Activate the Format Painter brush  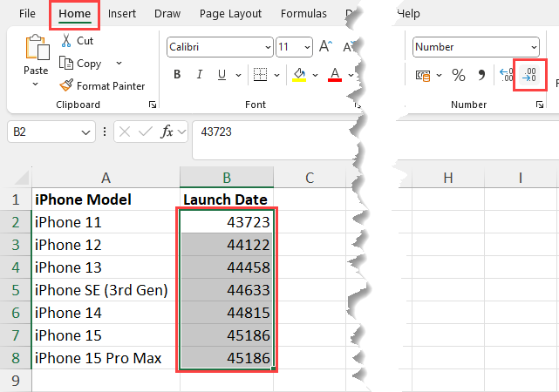66,85
